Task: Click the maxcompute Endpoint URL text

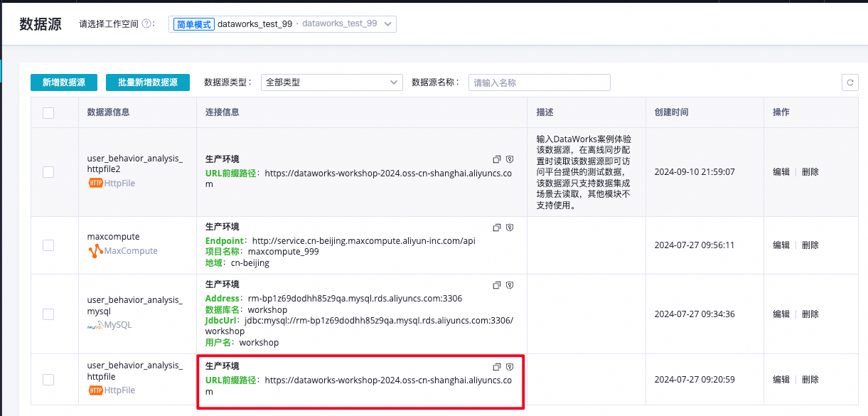Action: coord(364,240)
